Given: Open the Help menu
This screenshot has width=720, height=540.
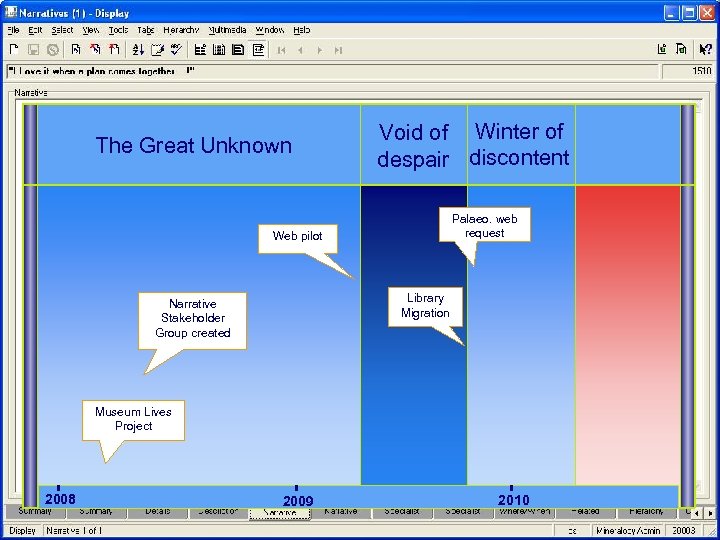Looking at the screenshot, I should click(302, 30).
